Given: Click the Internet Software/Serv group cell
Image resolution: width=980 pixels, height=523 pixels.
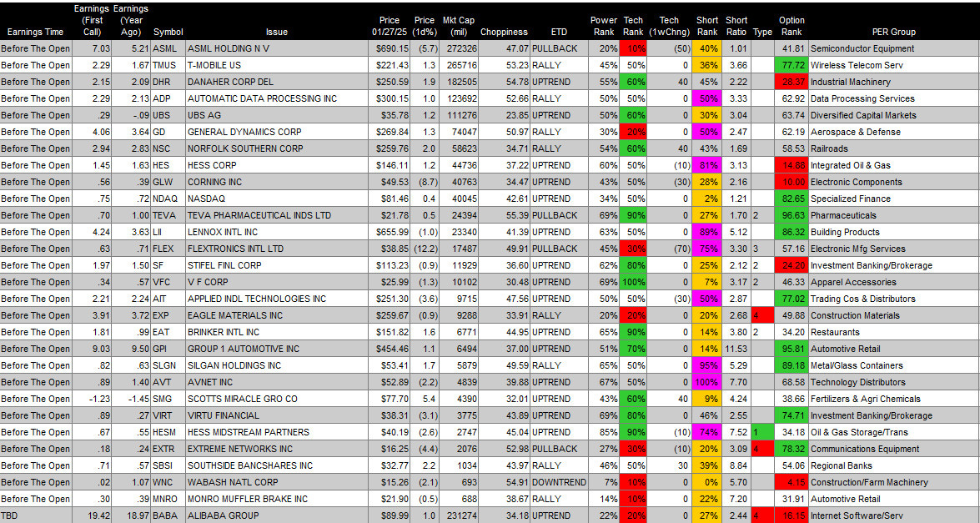Looking at the screenshot, I should 894,515.
